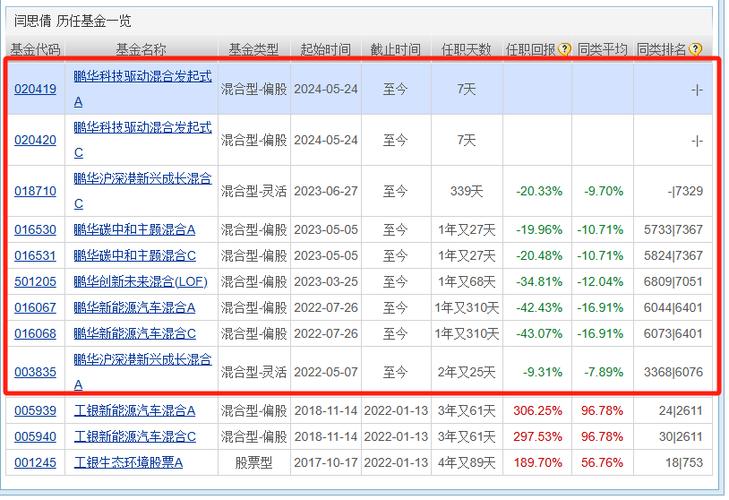This screenshot has width=729, height=500.
Task: Open 鹏华科技驱动混合发起式A fund name link
Action: (142, 89)
